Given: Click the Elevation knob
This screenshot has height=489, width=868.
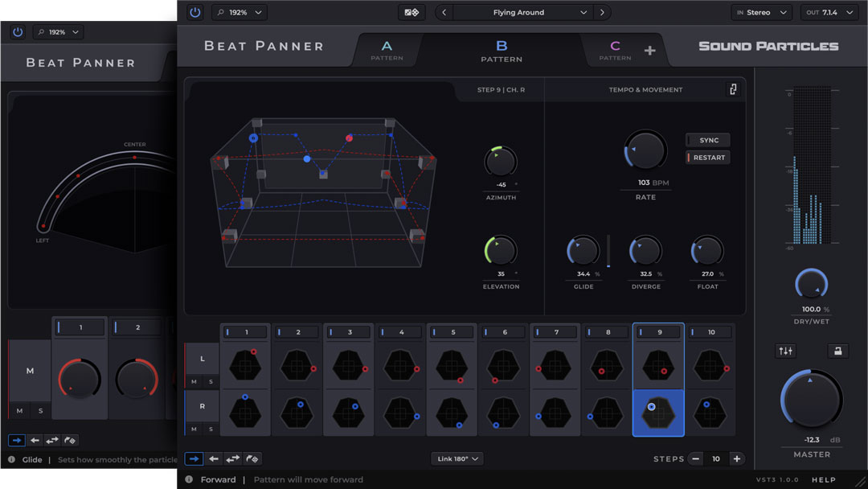Looking at the screenshot, I should click(x=501, y=251).
